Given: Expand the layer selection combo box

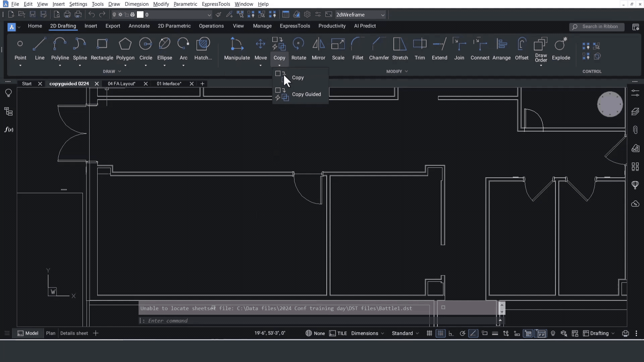Looking at the screenshot, I should click(209, 15).
